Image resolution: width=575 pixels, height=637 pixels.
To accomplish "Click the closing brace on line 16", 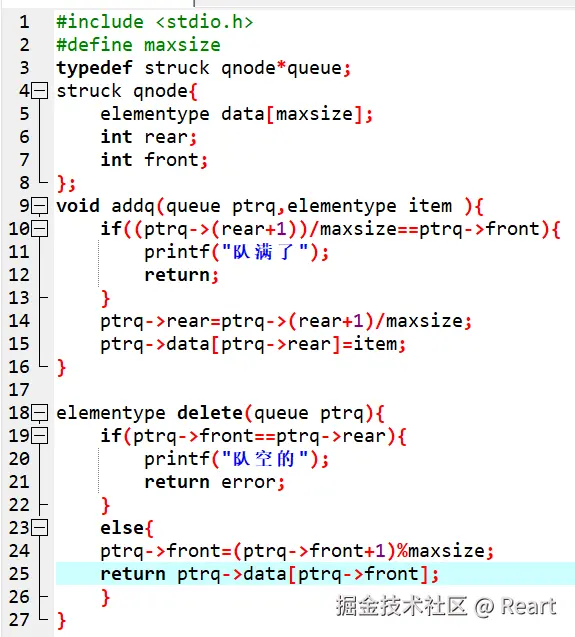I will 61,367.
